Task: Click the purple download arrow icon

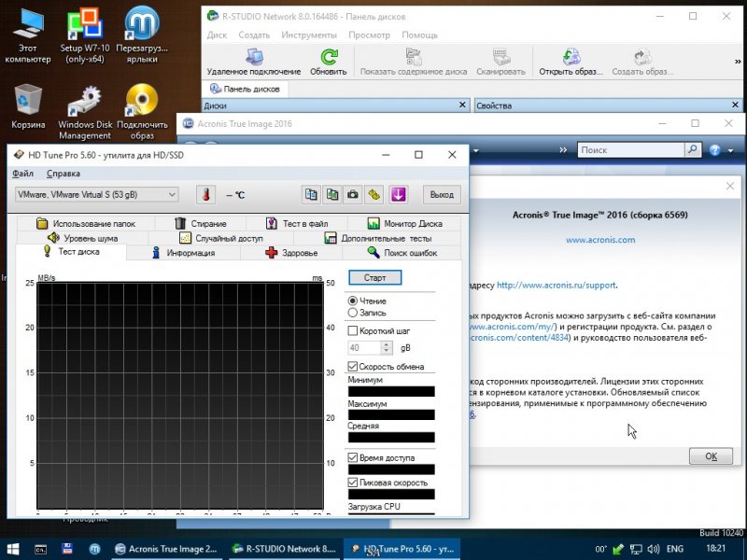Action: pyautogui.click(x=399, y=195)
